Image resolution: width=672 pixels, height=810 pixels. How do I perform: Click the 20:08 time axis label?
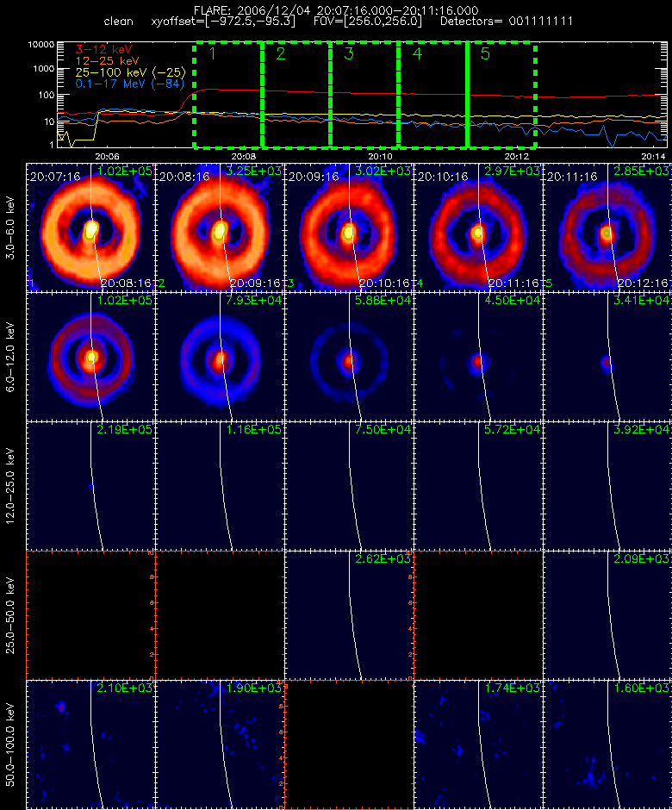243,156
